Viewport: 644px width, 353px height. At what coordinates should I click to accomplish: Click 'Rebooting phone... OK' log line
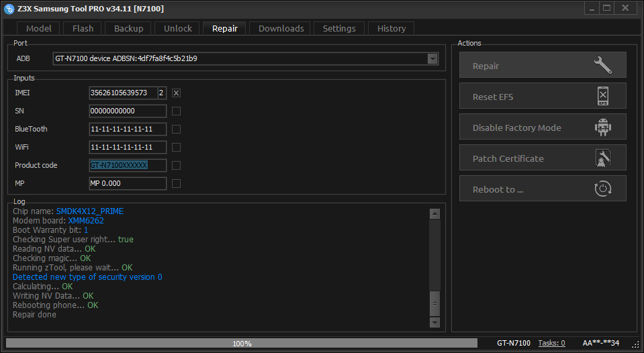pos(56,305)
